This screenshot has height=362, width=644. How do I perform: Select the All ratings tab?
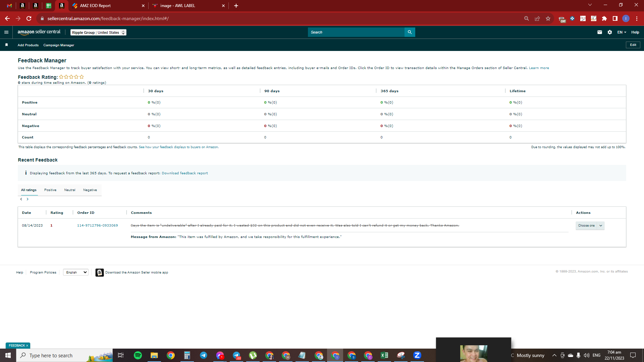pos(29,190)
